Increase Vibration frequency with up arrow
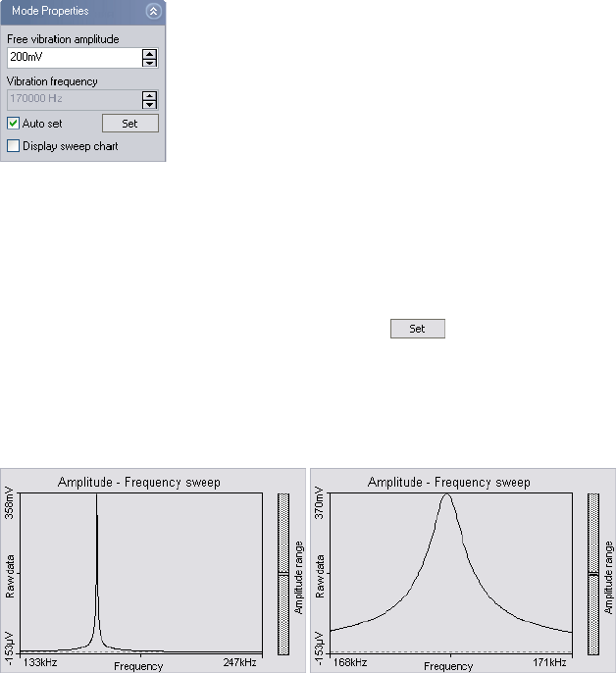Image resolution: width=616 pixels, height=673 pixels. (149, 95)
